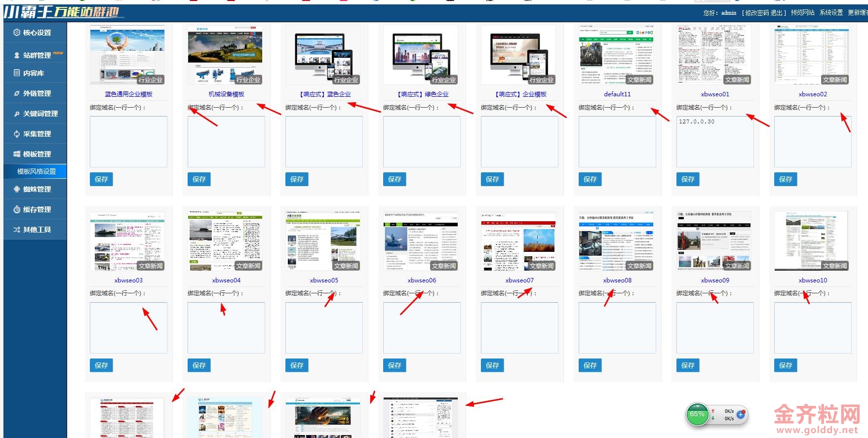Viewport: 868px width, 438px height.
Task: Open xbwseo03 template link
Action: [128, 280]
